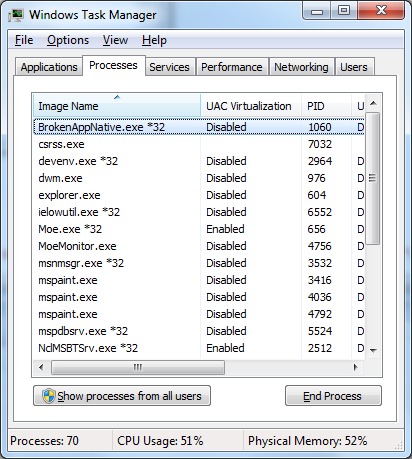Select the Moe.exe *32 process row
Viewport: 412px width, 459px height.
click(x=199, y=229)
